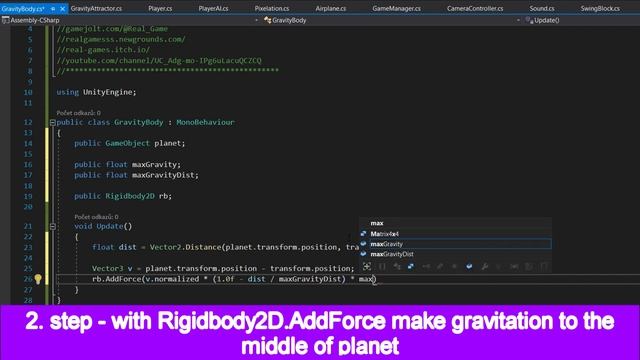Click the Update() method icon in navigation bar
640x360 pixels.
529,20
